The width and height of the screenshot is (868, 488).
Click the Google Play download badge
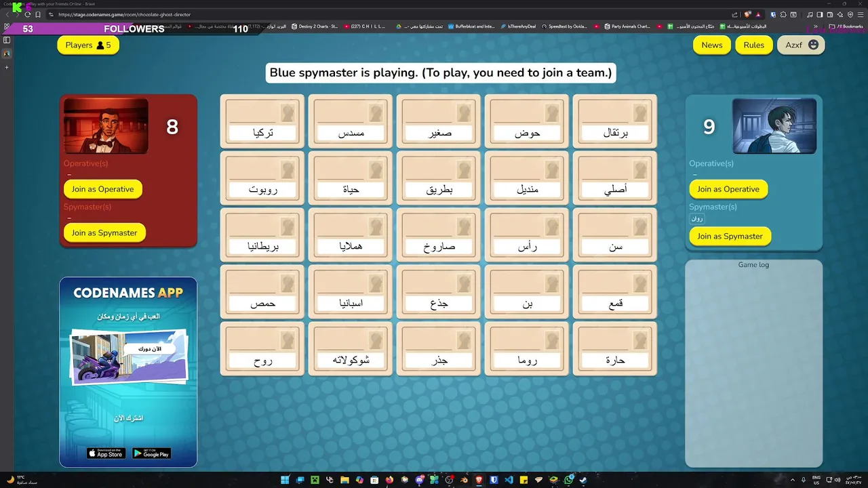click(x=151, y=453)
